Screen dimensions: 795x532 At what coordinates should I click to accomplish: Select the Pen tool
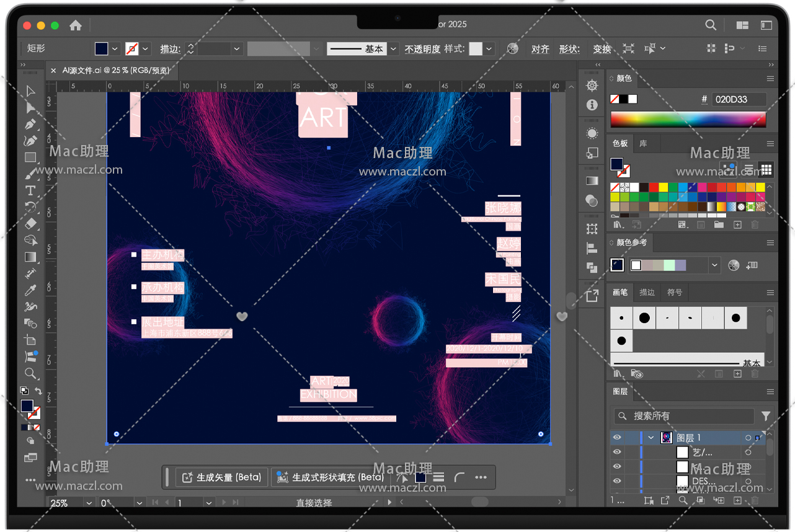(x=30, y=124)
